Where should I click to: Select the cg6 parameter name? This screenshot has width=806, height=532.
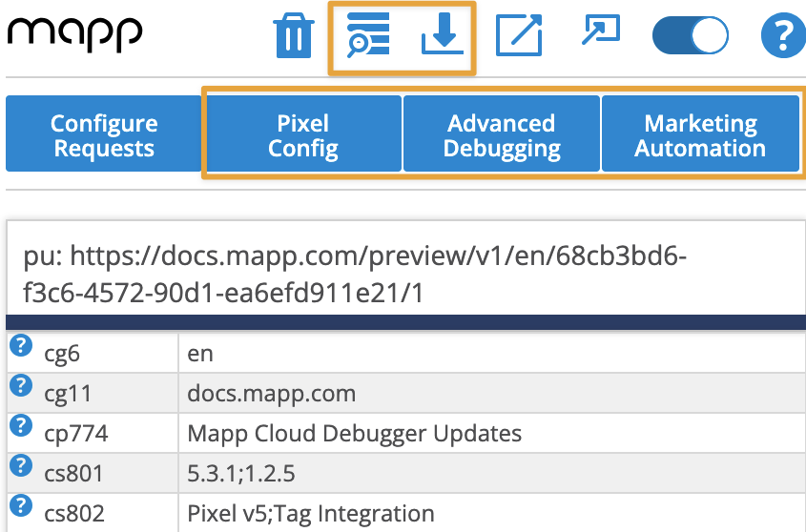point(62,354)
